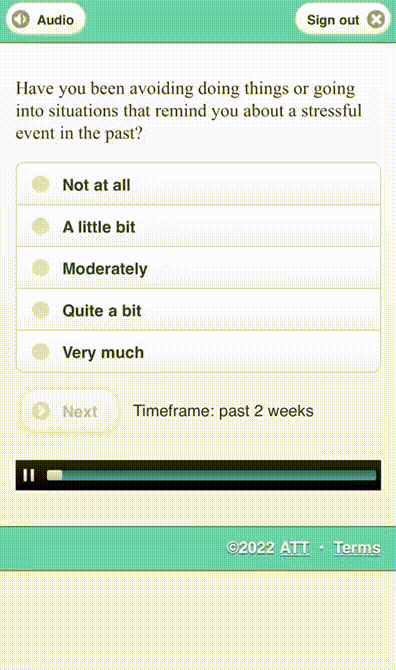Click the 'Quite a bit' answer row
Viewport: 396px width, 670px height.
pyautogui.click(x=198, y=310)
